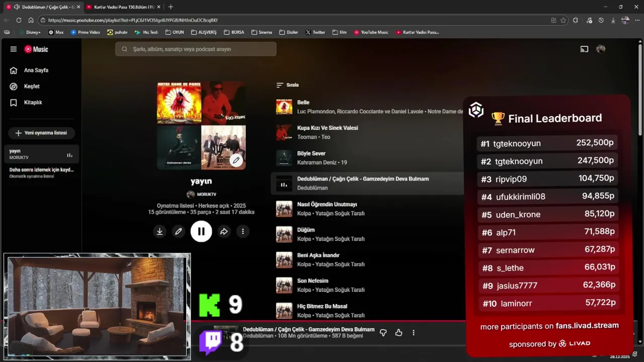Download the yayın playlist
644x362 pixels.
pyautogui.click(x=159, y=231)
